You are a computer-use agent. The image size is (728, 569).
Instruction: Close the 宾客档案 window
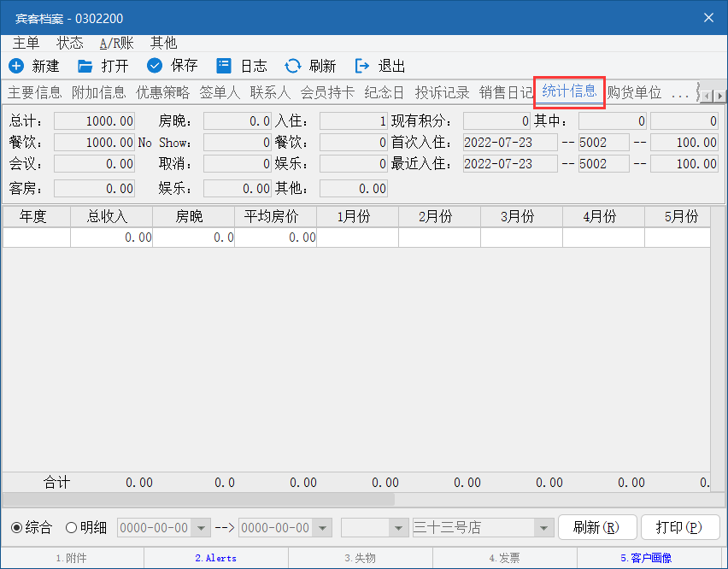point(708,18)
